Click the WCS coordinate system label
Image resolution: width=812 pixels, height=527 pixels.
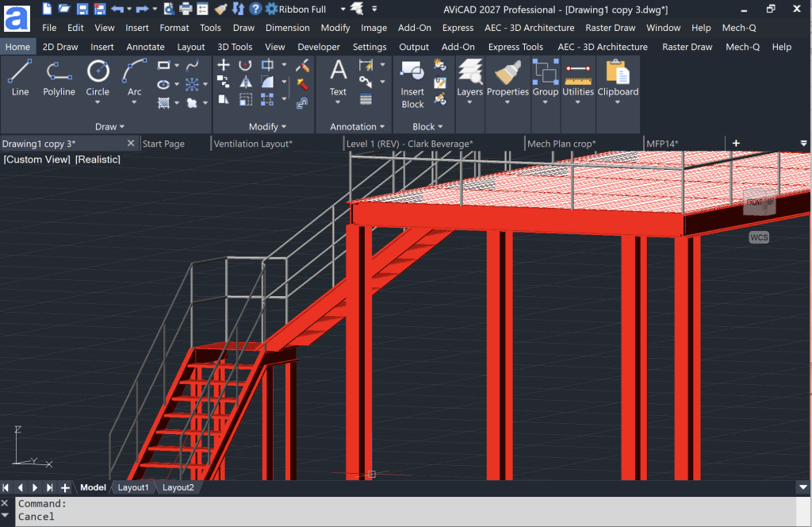(759, 237)
